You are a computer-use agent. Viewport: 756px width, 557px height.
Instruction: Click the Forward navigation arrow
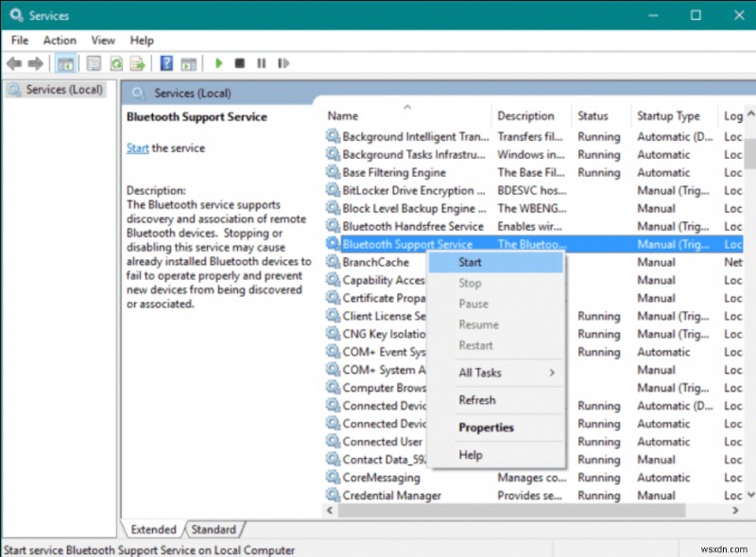(x=35, y=63)
